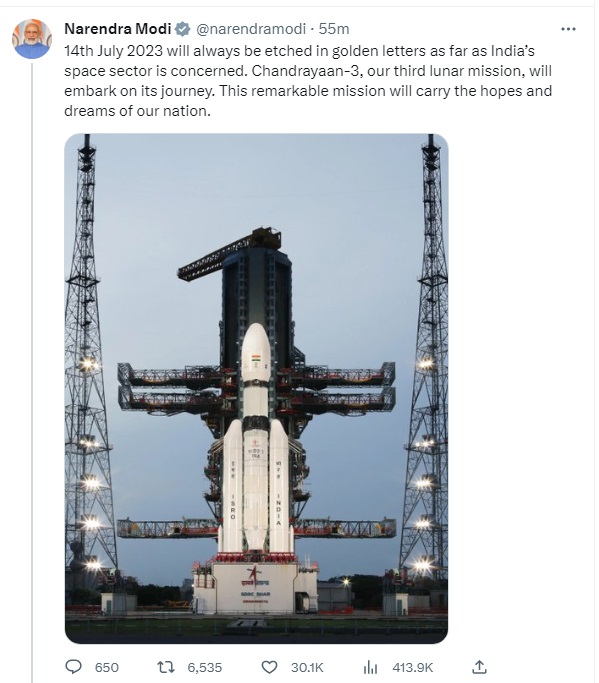
Task: Open the three-dot more options menu
Action: click(x=568, y=29)
